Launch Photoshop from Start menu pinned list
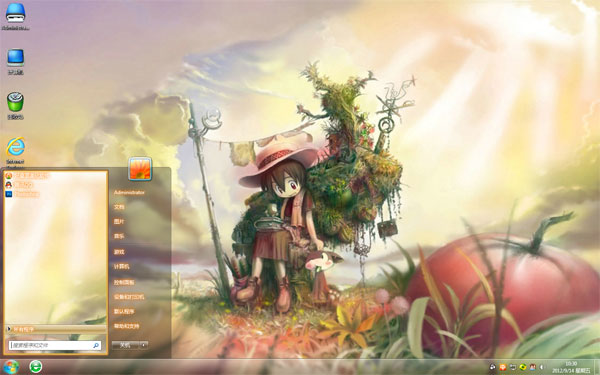 [22, 194]
